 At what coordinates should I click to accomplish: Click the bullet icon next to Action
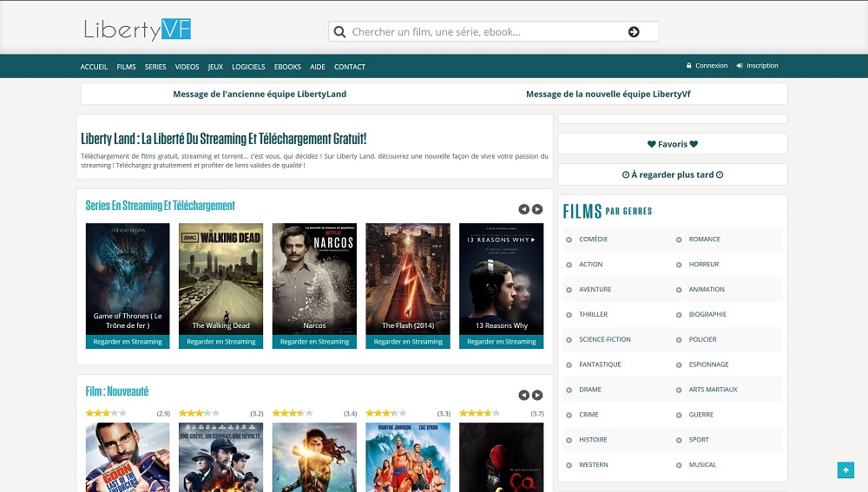(569, 265)
